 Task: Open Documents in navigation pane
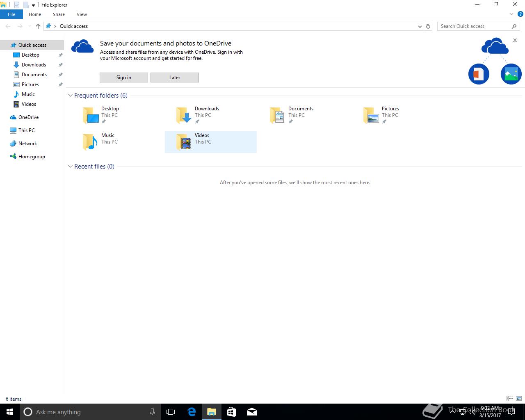[34, 75]
